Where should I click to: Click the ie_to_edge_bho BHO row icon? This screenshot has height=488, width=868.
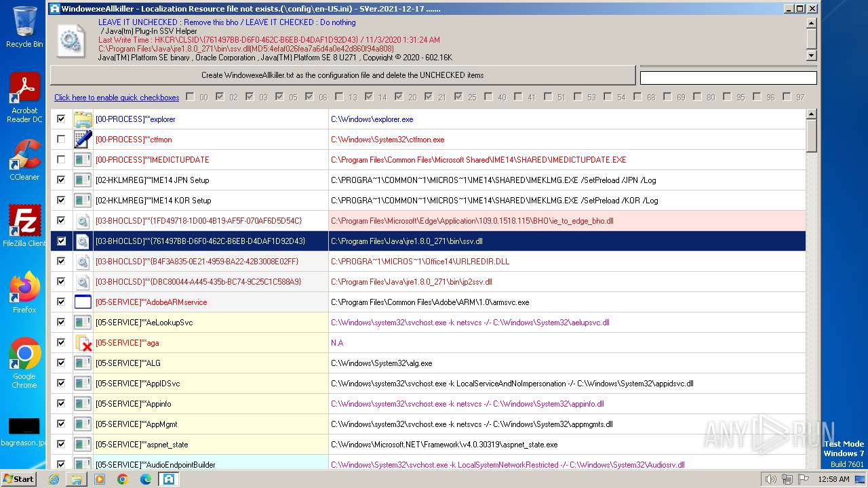83,221
